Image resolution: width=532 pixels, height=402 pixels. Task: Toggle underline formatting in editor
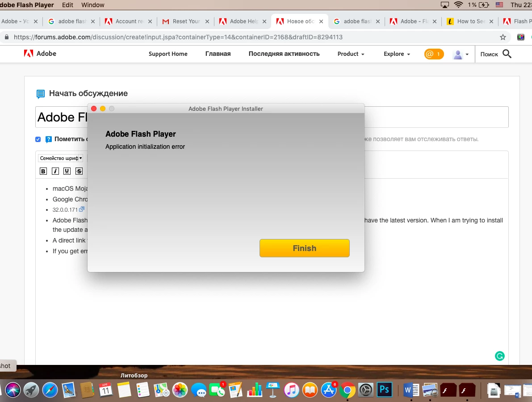point(67,171)
